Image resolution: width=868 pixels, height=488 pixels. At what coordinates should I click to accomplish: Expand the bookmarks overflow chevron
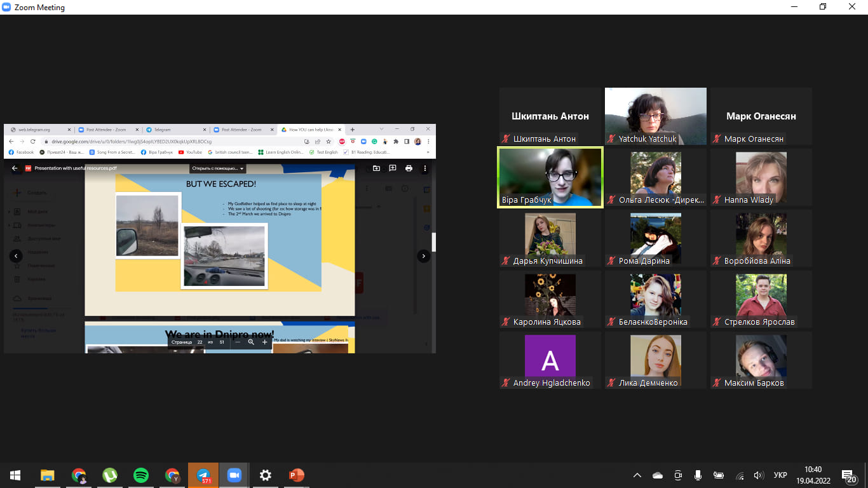(x=428, y=152)
